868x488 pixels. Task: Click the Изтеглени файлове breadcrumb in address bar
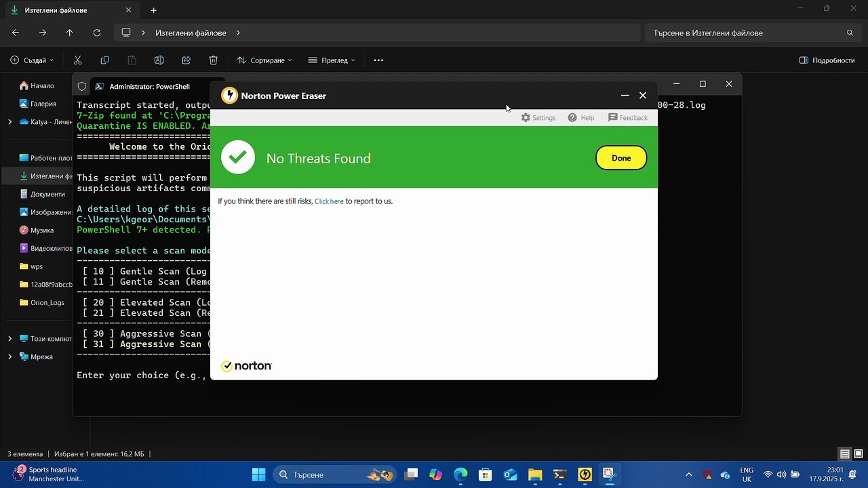tap(191, 33)
